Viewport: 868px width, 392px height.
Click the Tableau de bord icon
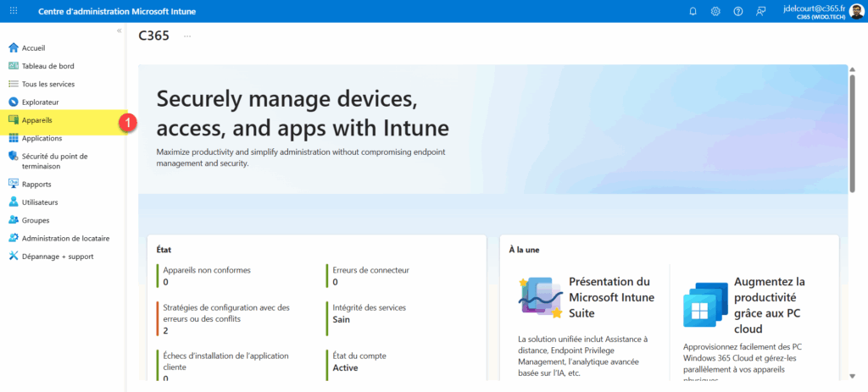[x=14, y=66]
